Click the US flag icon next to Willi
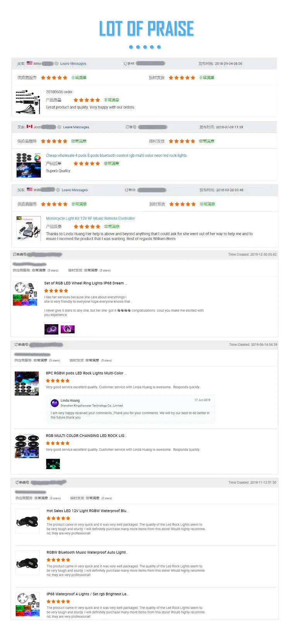The image size is (290, 644). pyautogui.click(x=29, y=190)
